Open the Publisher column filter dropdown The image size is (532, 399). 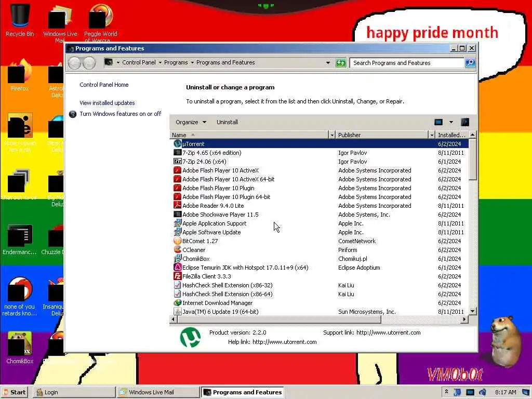point(432,135)
